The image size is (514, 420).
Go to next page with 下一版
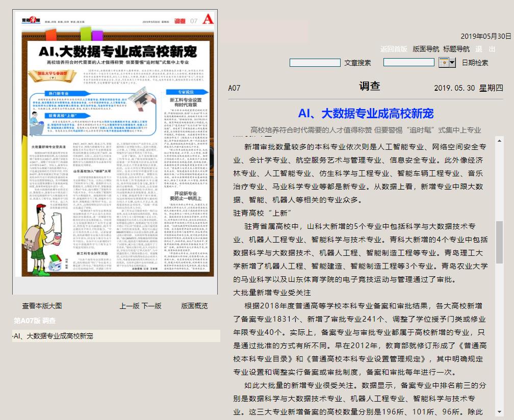coord(151,306)
